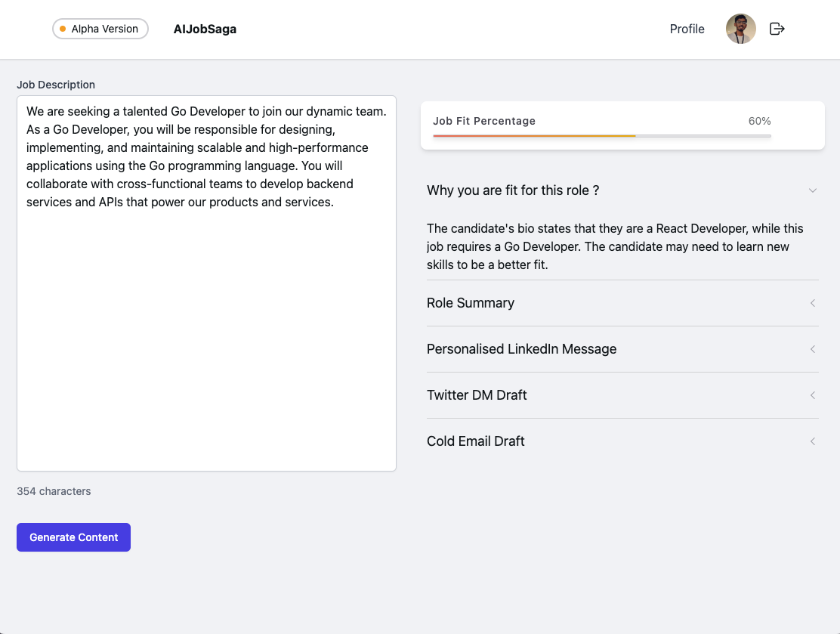Open the Cold Email Draft heading
840x634 pixels.
point(476,441)
